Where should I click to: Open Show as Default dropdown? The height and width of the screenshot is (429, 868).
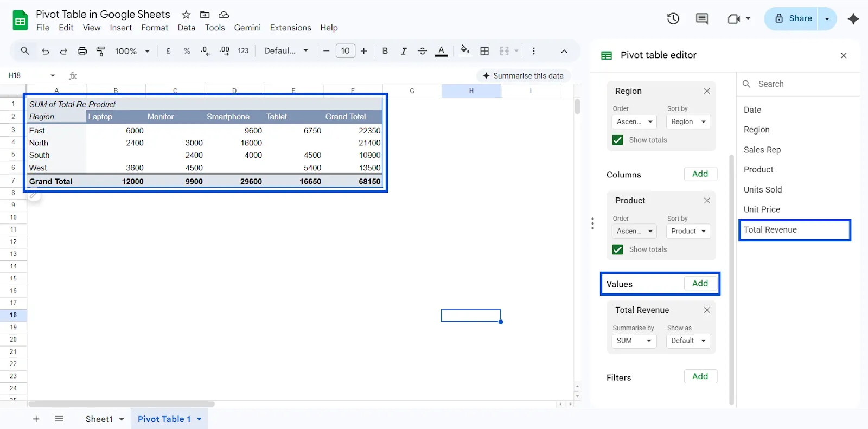(x=688, y=341)
